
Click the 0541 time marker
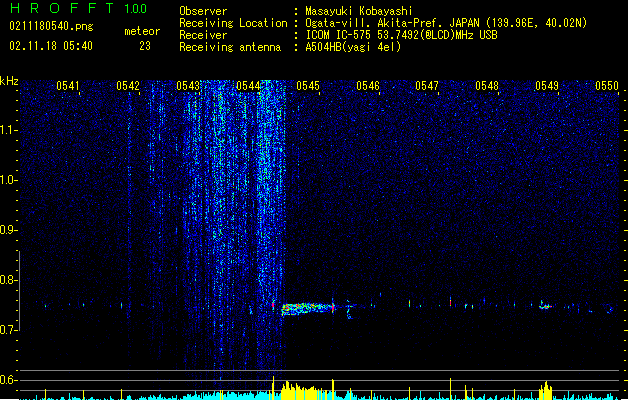[x=68, y=85]
